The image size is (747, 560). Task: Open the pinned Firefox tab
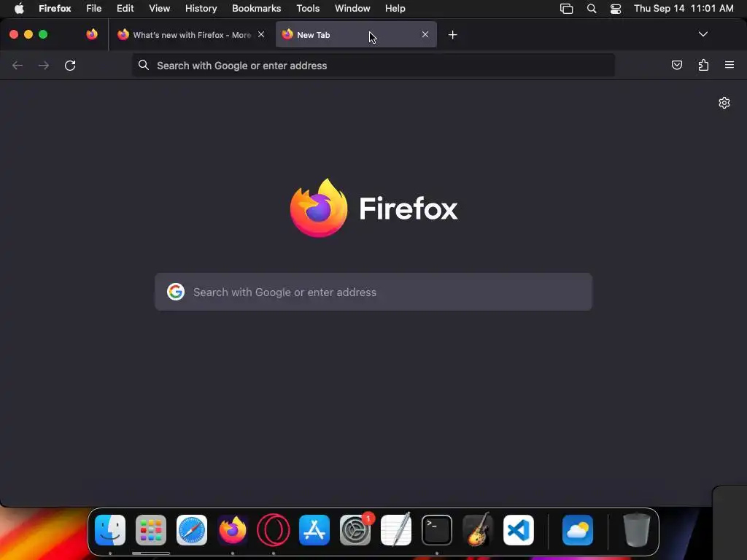92,34
